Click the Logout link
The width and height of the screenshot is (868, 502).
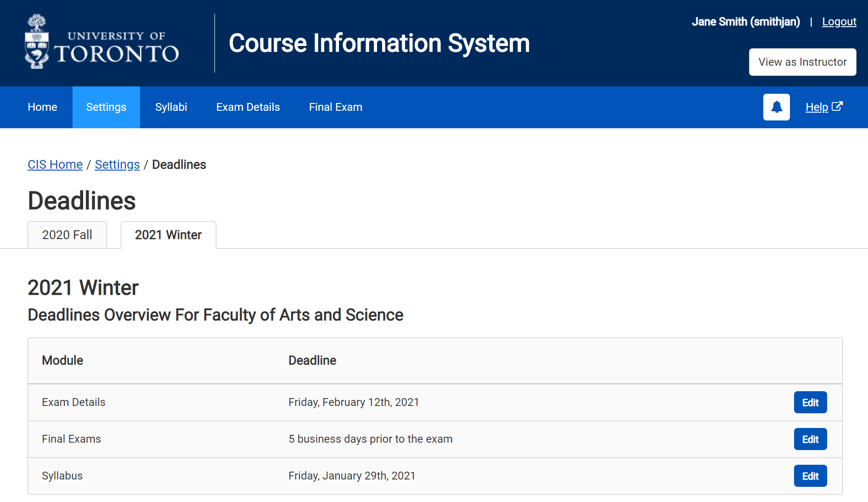click(839, 22)
